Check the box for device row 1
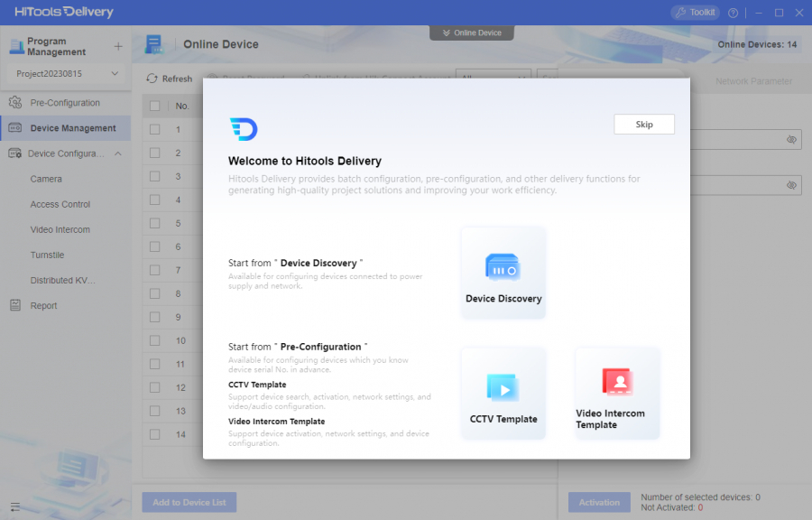812x520 pixels. coord(155,129)
